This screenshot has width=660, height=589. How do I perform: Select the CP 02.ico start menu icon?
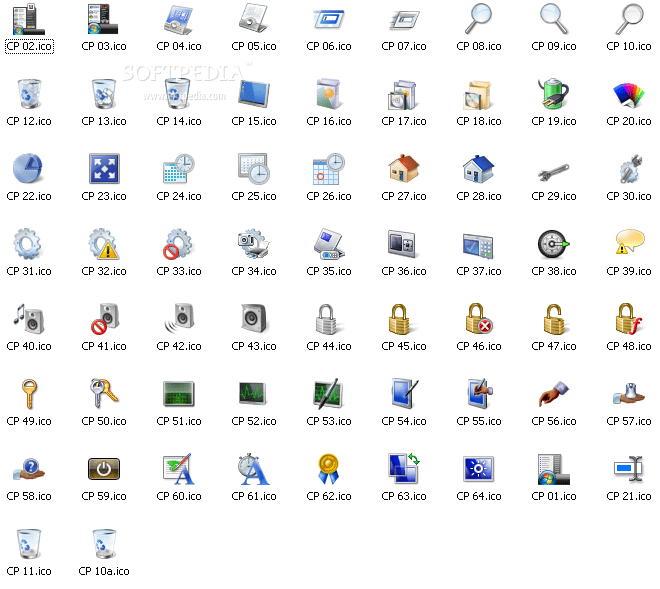[x=29, y=19]
